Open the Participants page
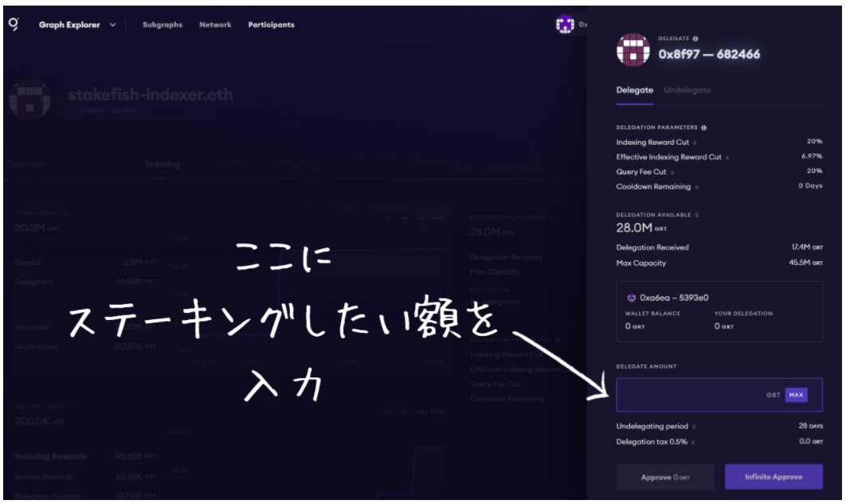The height and width of the screenshot is (504, 846). (271, 25)
